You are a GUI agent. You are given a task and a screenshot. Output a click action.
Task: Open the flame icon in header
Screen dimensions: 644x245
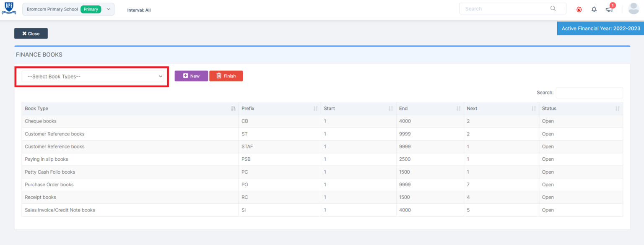[579, 9]
